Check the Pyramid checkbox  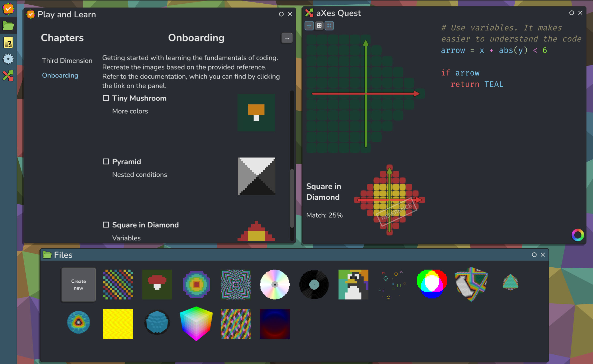coord(106,162)
